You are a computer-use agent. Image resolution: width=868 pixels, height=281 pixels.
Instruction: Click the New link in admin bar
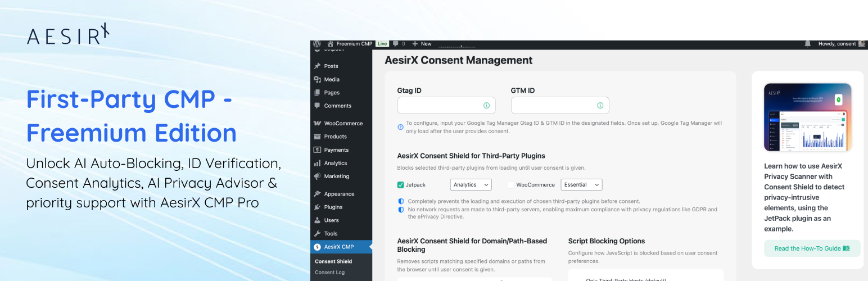(426, 44)
